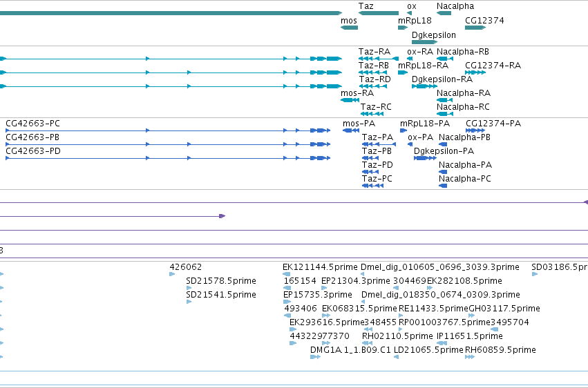Select the Taz-RA transcript label
The image size is (588, 388).
point(374,52)
